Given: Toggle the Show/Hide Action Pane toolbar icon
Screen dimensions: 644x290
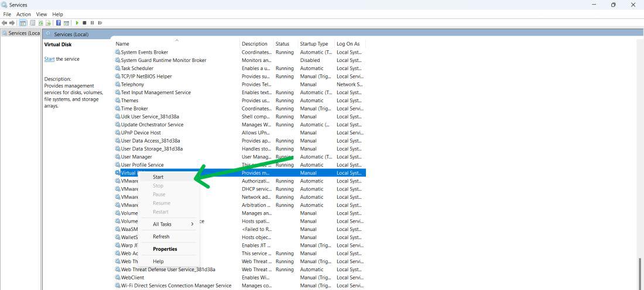Looking at the screenshot, I should [x=66, y=23].
